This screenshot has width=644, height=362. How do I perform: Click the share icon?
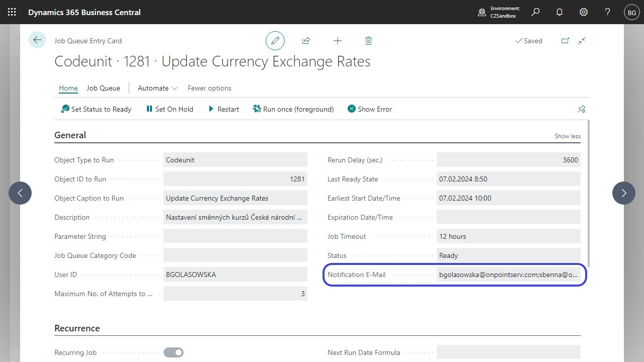tap(306, 41)
